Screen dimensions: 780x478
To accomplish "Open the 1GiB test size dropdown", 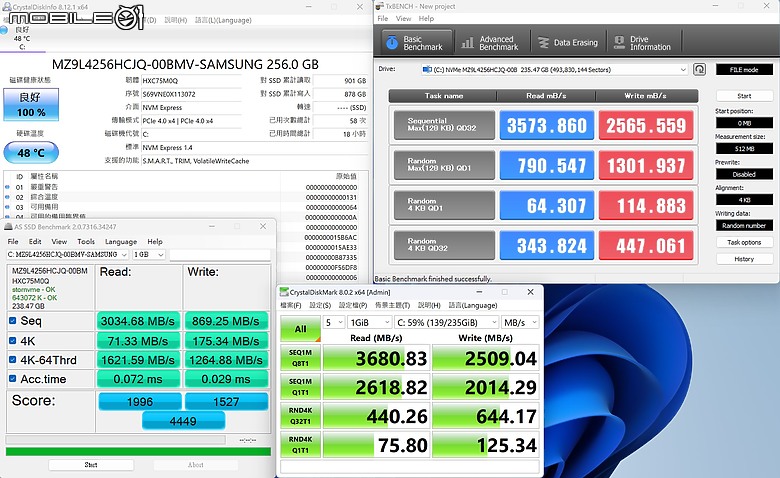I will tap(370, 322).
